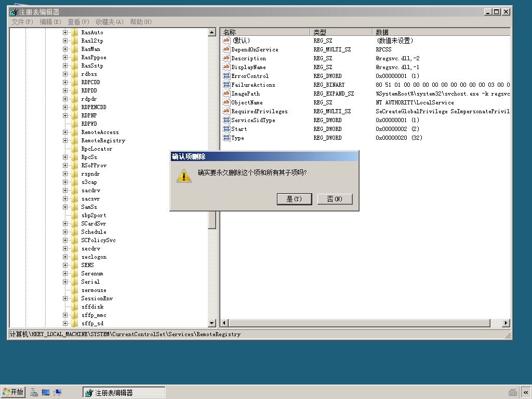
Task: Click the Start DWORD value icon
Action: tap(227, 129)
